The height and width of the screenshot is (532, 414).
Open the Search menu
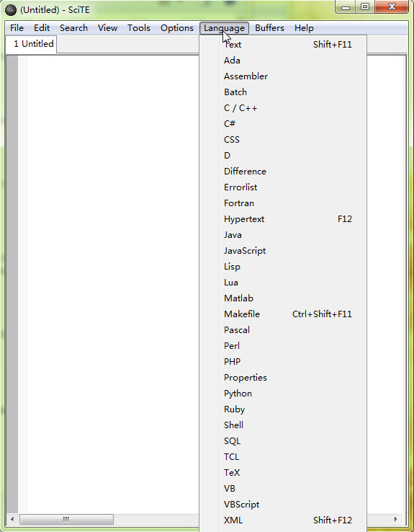[73, 28]
